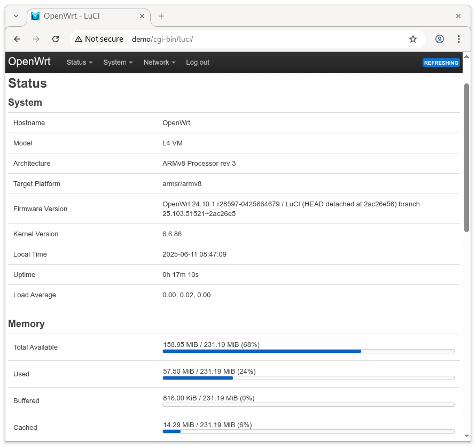Click the 57.50 MiB / 231.19 MiB (24%) text

[209, 372]
